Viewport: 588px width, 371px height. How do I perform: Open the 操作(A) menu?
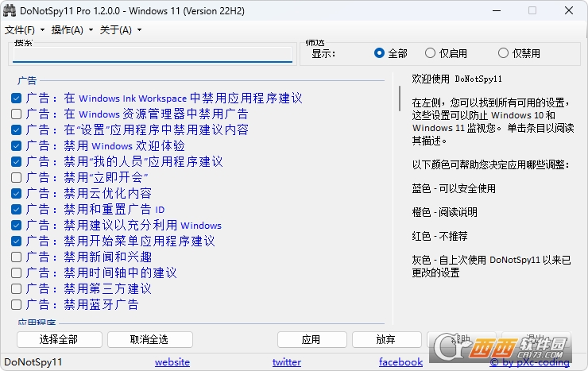(x=68, y=30)
